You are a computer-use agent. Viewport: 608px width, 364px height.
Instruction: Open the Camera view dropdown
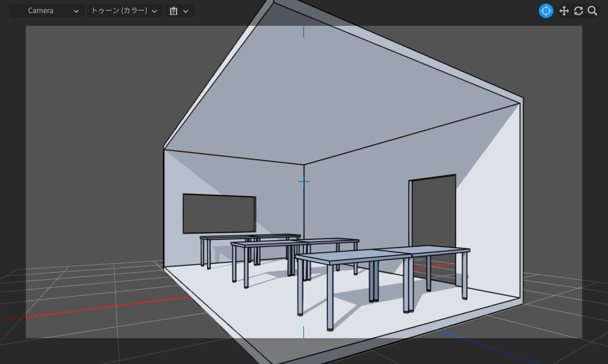(x=47, y=11)
